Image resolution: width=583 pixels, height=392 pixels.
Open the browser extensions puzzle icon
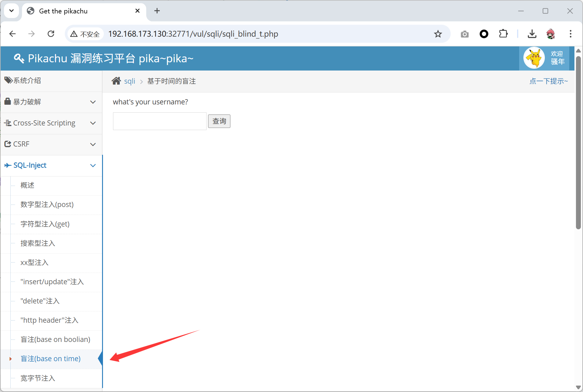[x=503, y=34]
